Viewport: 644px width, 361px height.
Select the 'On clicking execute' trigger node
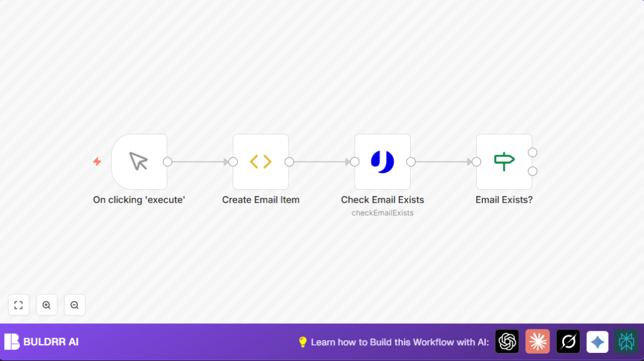139,162
